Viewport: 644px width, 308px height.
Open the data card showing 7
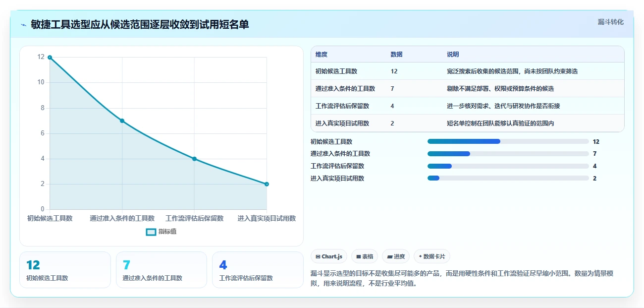point(161,270)
